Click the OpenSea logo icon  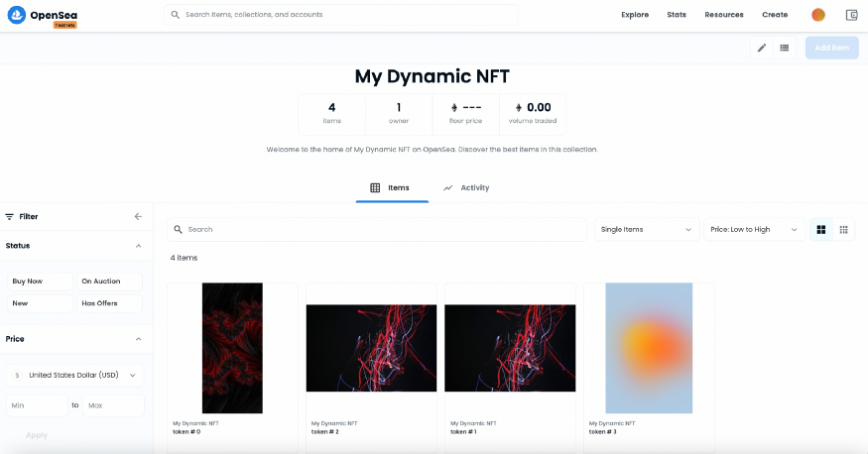tap(17, 16)
